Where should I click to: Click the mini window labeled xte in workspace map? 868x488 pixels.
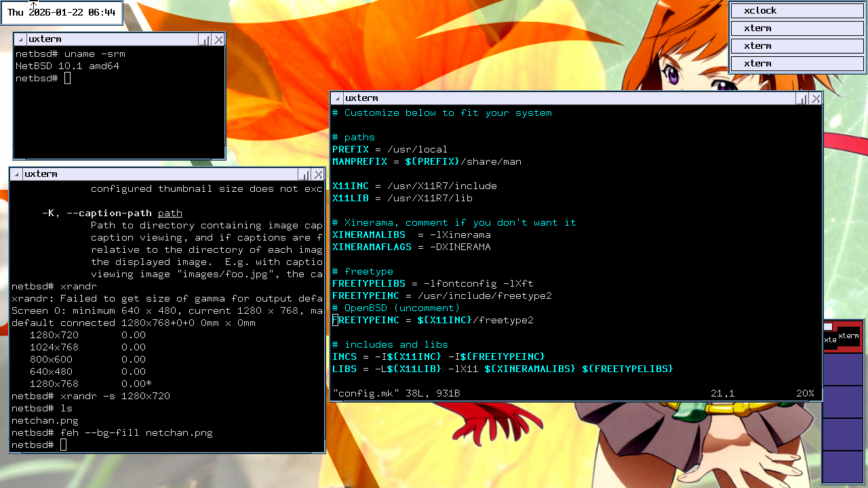coord(830,340)
